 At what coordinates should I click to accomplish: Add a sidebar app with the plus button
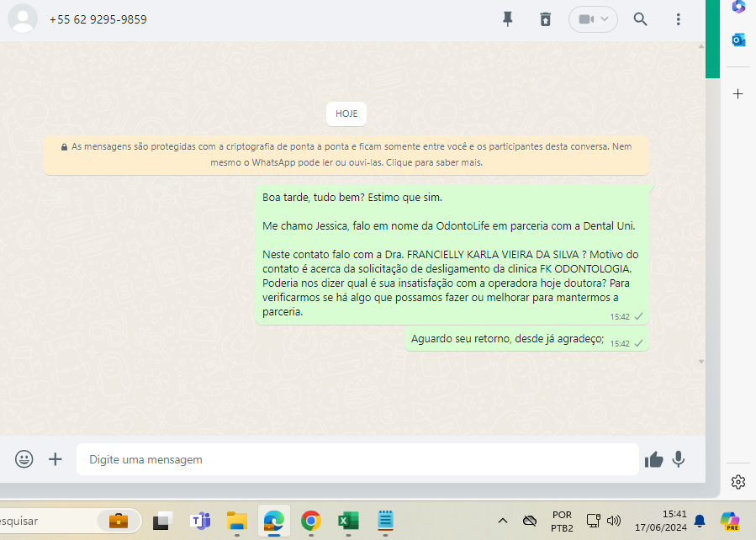tap(737, 93)
